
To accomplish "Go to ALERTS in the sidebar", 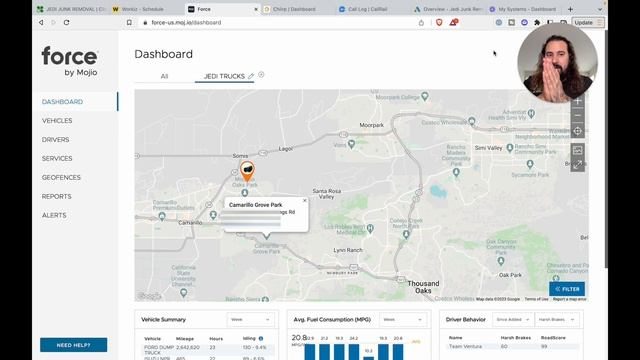I will coord(54,215).
